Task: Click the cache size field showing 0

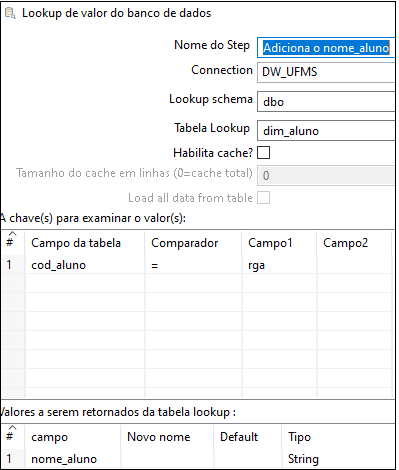Action: coord(326,175)
